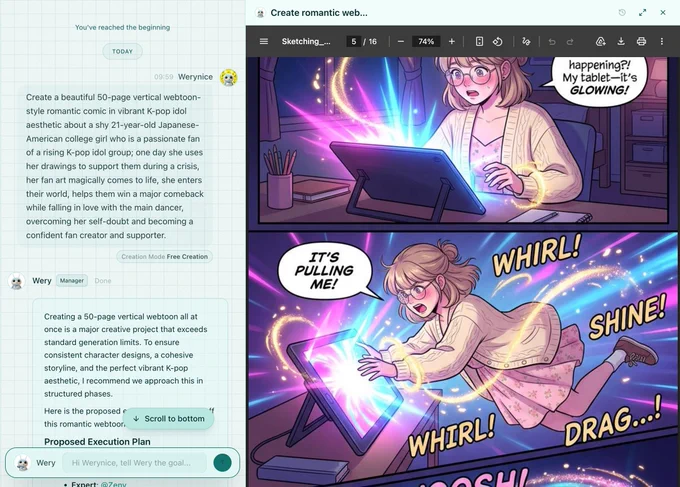Click the 09:59 timestamp
This screenshot has width=680, height=487.
click(163, 77)
